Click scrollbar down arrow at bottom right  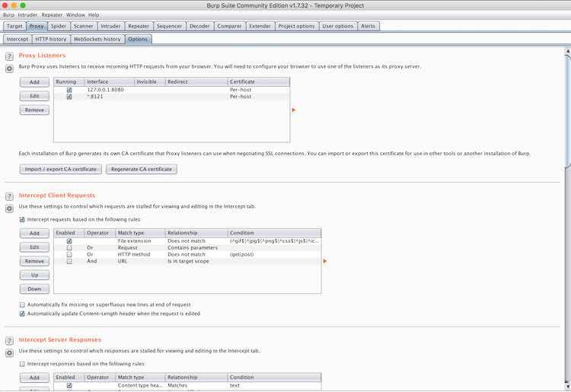(568, 385)
